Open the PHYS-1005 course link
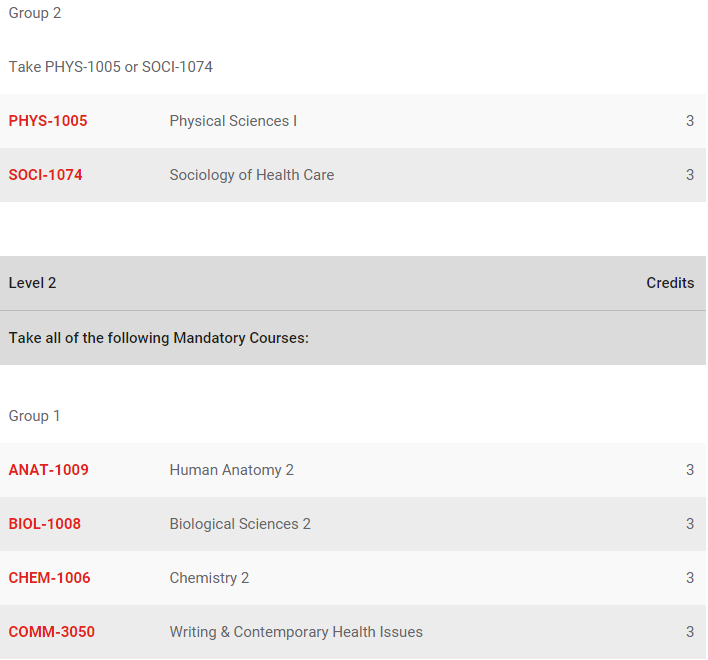Image resolution: width=708 pixels, height=660 pixels. pos(48,121)
